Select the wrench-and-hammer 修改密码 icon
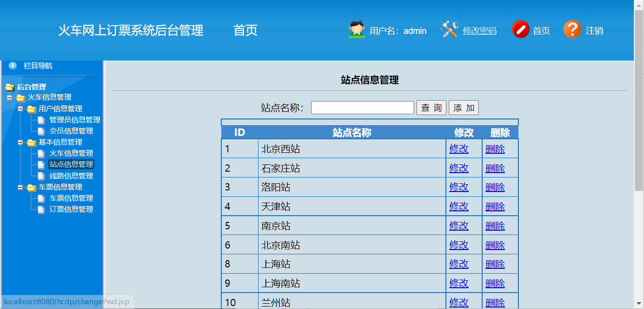Screen dimensions: 644x309 [449, 29]
